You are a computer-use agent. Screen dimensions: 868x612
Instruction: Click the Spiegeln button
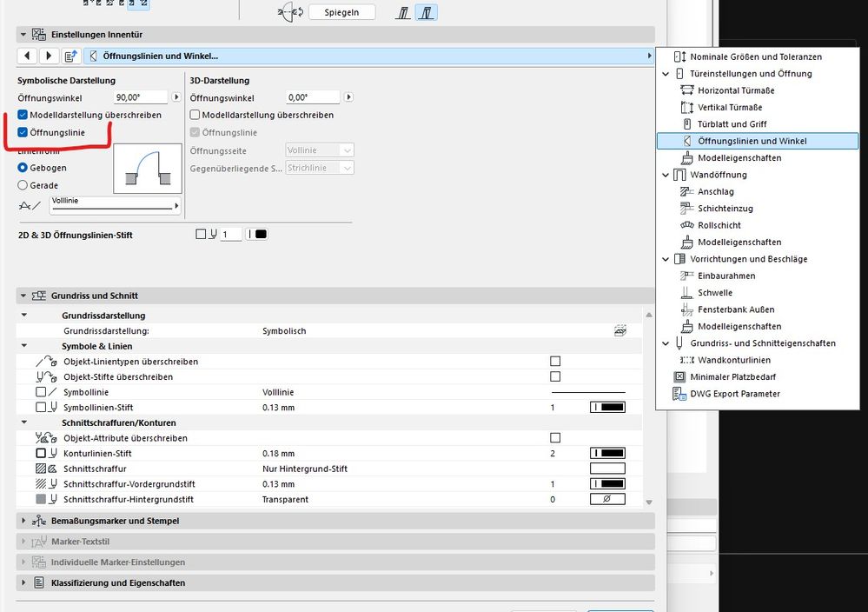pos(341,12)
